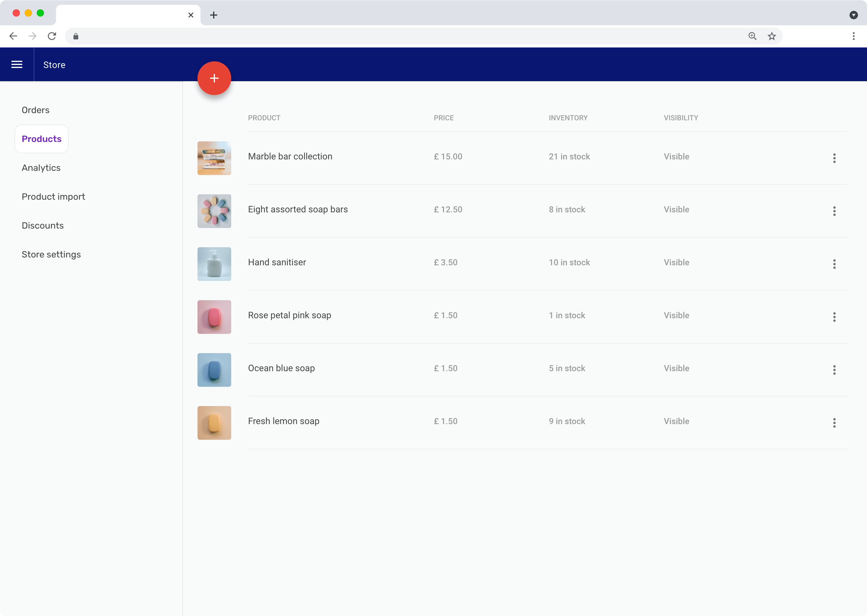Image resolution: width=867 pixels, height=616 pixels.
Task: Open the actions menu for Fresh lemon soap
Action: 834,423
